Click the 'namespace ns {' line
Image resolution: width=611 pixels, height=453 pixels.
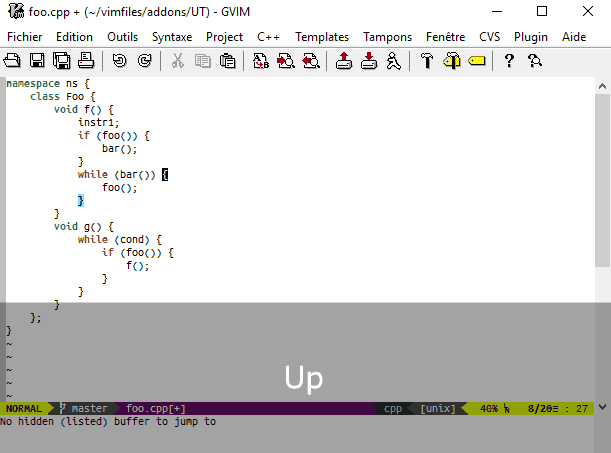tap(48, 84)
